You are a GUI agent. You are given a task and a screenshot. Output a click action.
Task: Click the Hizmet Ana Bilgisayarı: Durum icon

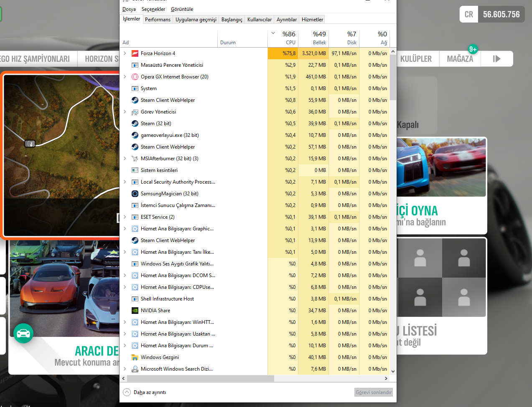pyautogui.click(x=135, y=346)
